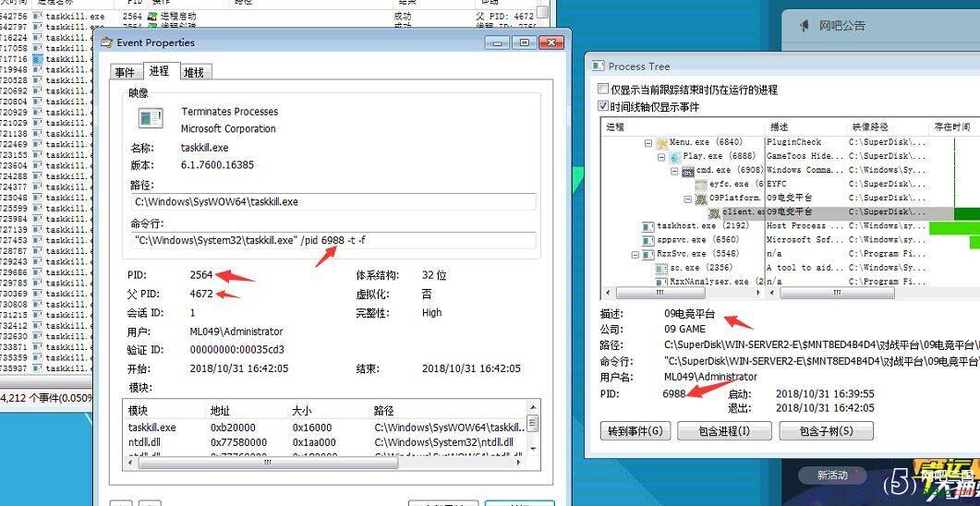Viewport: 980px width, 506px height.
Task: Click the taskkill.exe image icon under 映像
Action: [x=151, y=118]
